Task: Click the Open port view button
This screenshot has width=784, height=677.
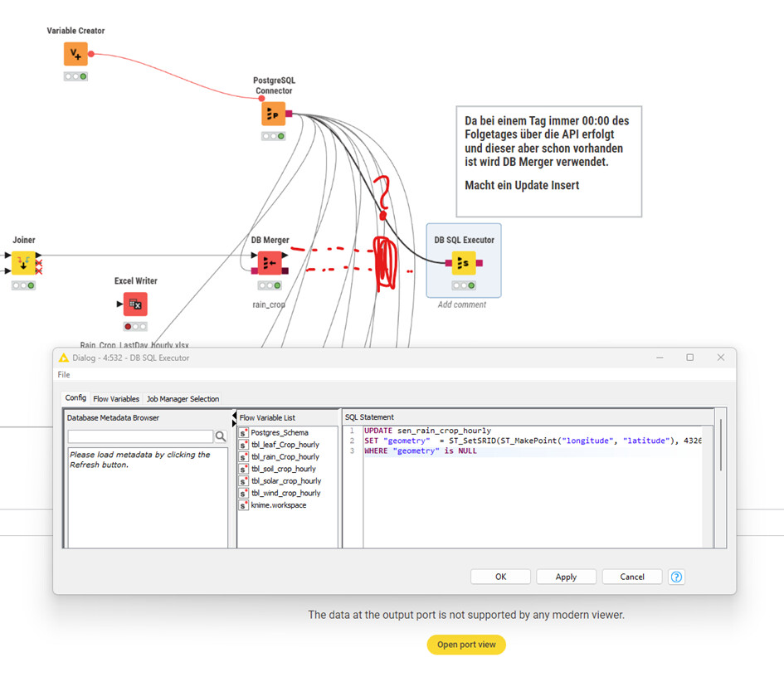Action: tap(466, 645)
